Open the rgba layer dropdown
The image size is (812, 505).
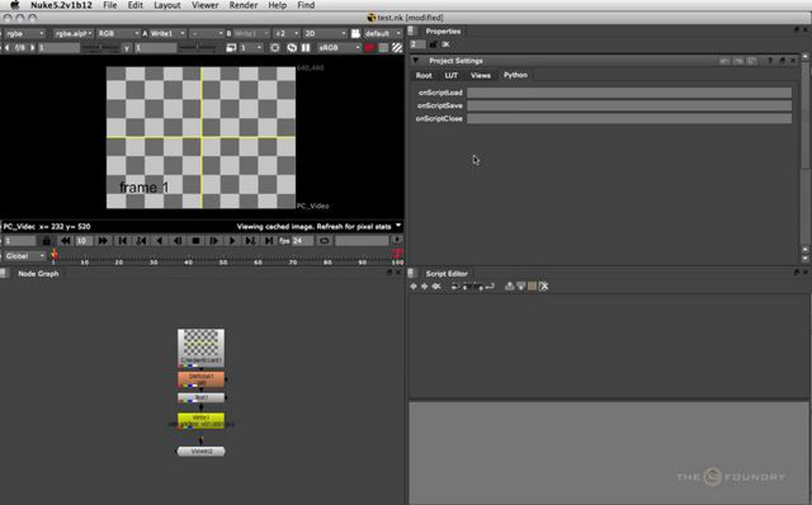(24, 33)
